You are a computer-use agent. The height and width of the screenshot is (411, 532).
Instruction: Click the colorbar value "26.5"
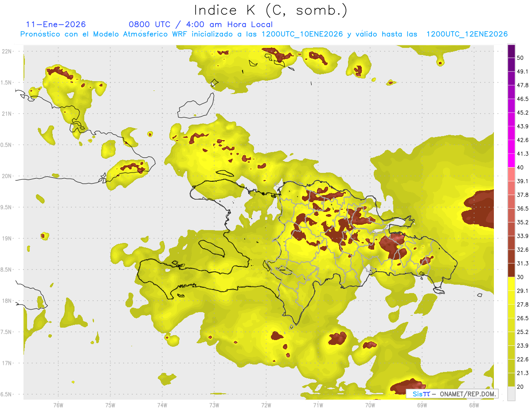523,318
